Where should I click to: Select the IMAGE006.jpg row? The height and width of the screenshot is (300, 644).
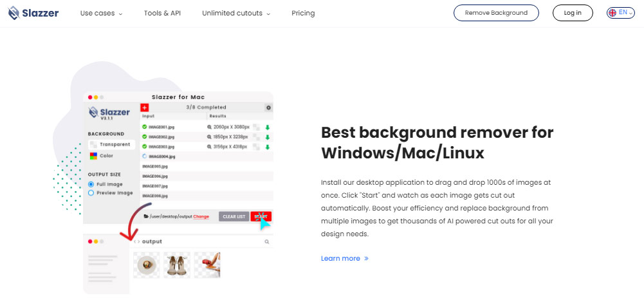207,176
